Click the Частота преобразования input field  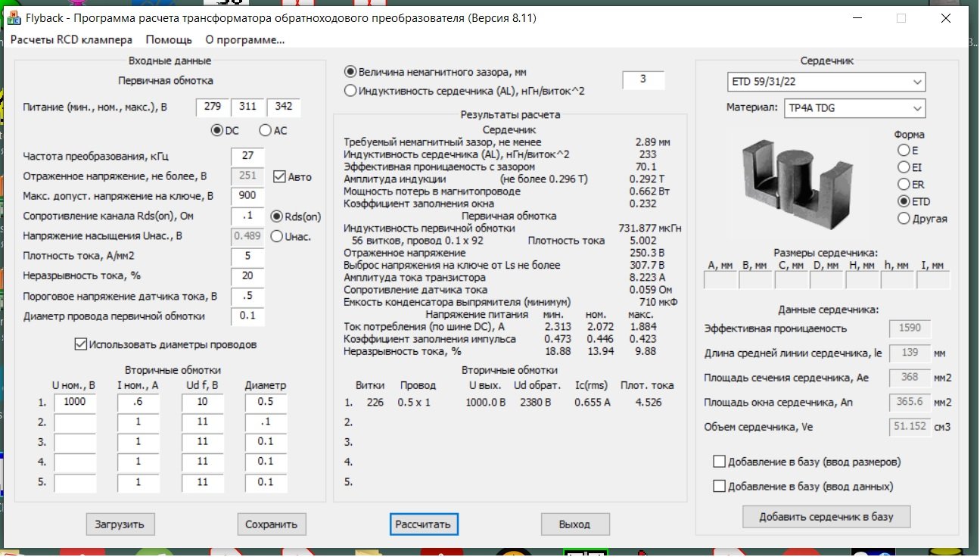tap(247, 157)
